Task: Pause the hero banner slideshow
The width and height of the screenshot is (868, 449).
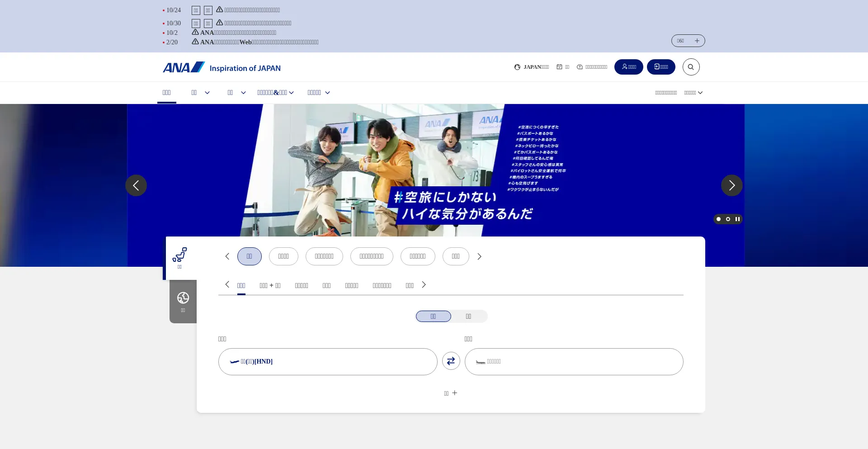Action: pos(738,219)
